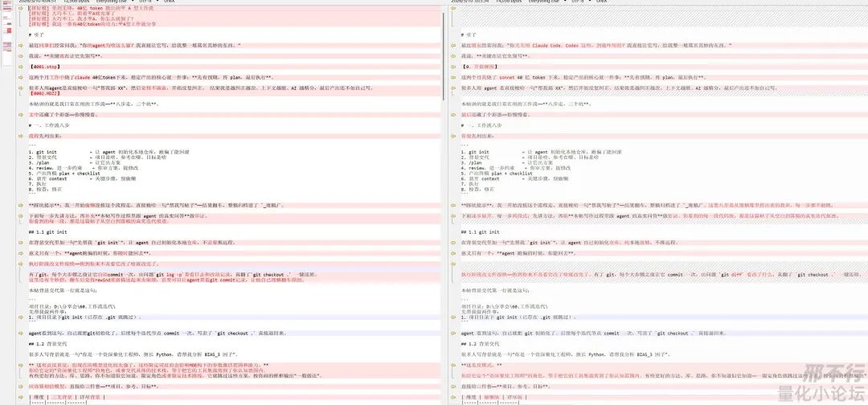Click right pane arrow on '| 维度 |' table row

[453, 397]
